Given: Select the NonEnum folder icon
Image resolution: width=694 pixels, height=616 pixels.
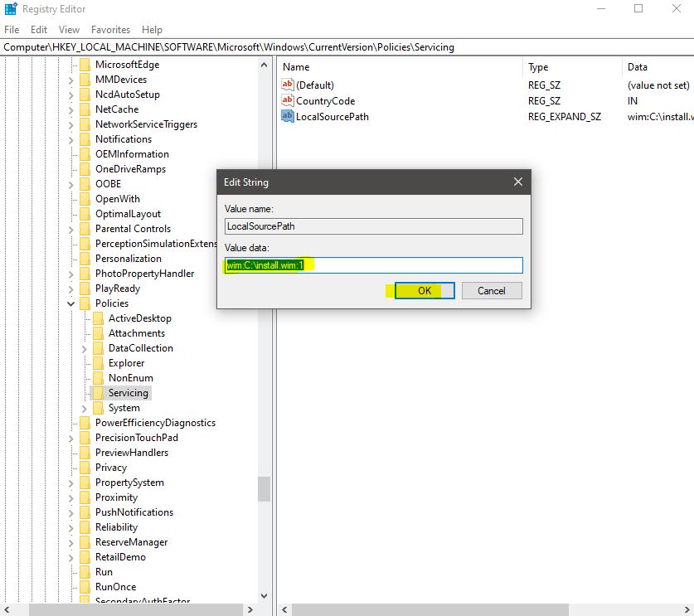Looking at the screenshot, I should tap(98, 378).
